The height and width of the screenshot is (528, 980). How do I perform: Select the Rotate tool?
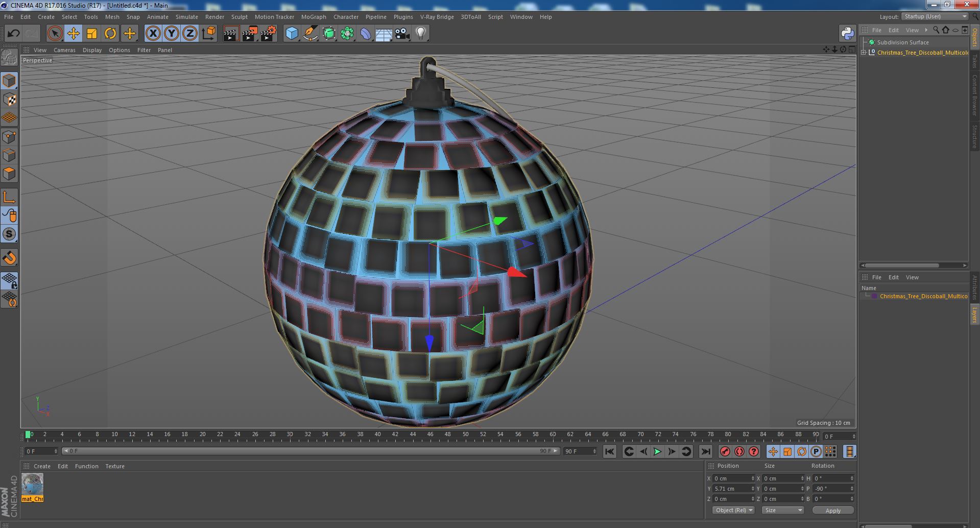point(110,34)
